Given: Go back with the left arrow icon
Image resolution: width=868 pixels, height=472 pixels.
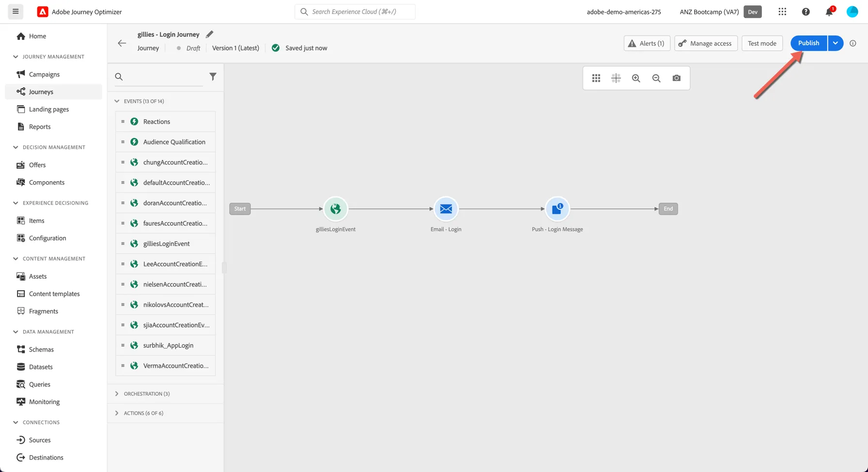Looking at the screenshot, I should click(122, 43).
